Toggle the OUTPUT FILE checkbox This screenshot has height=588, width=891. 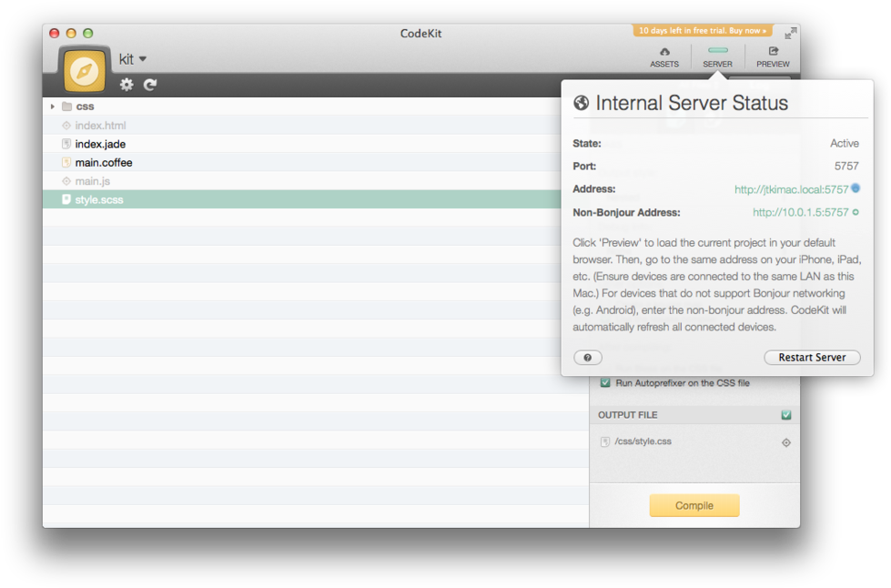tap(785, 415)
